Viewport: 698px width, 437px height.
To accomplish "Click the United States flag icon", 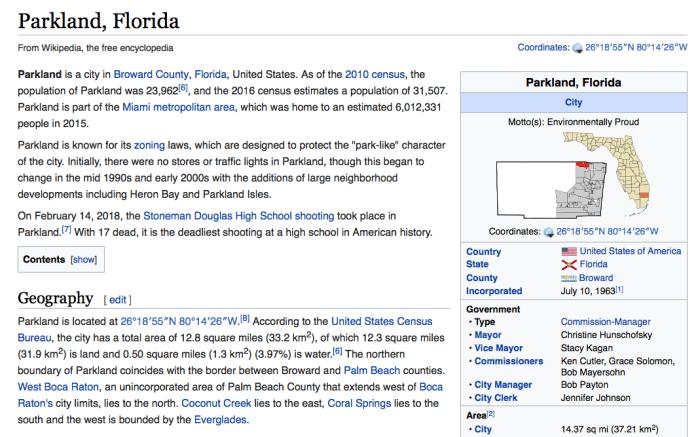I will (569, 251).
